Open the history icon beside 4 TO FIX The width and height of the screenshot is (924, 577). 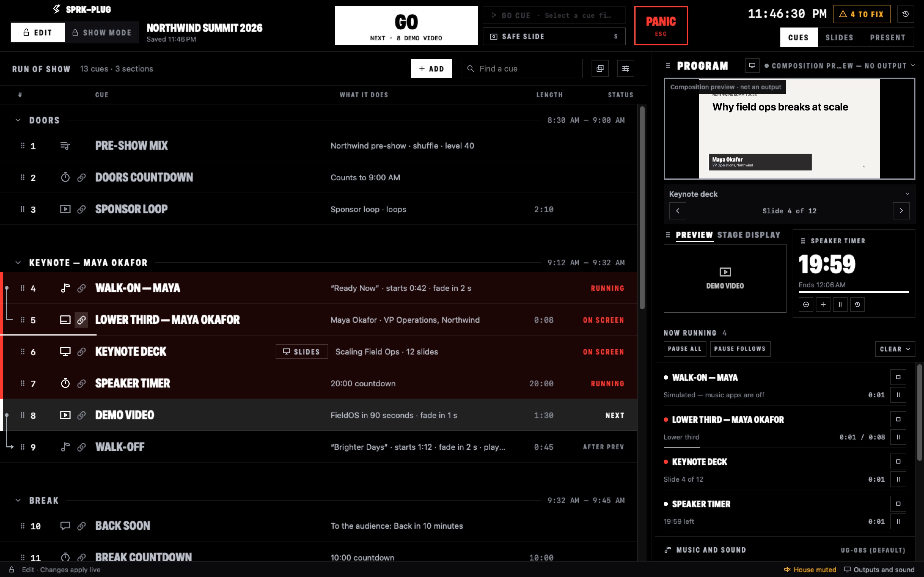(905, 14)
